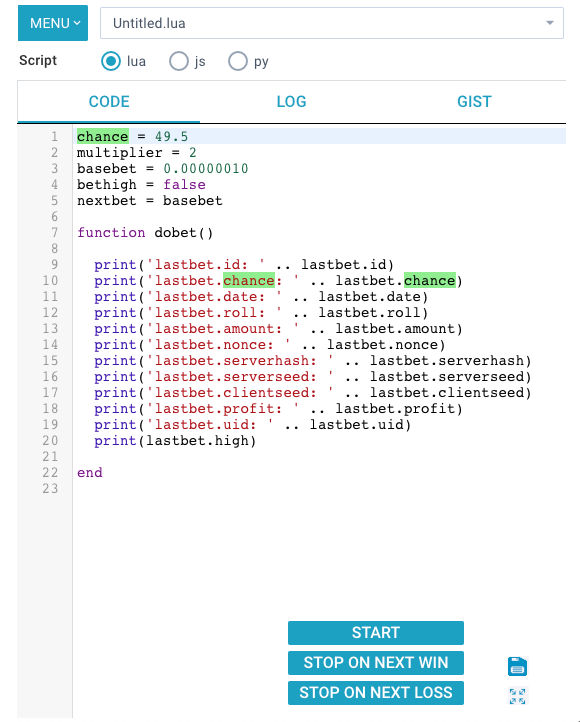
Task: Select the js script radio button
Action: (179, 61)
